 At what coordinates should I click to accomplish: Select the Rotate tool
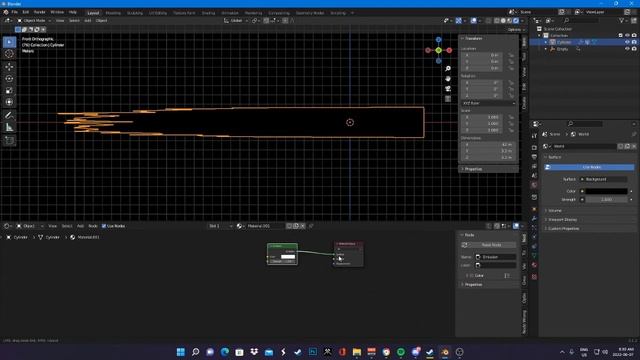(x=9, y=78)
